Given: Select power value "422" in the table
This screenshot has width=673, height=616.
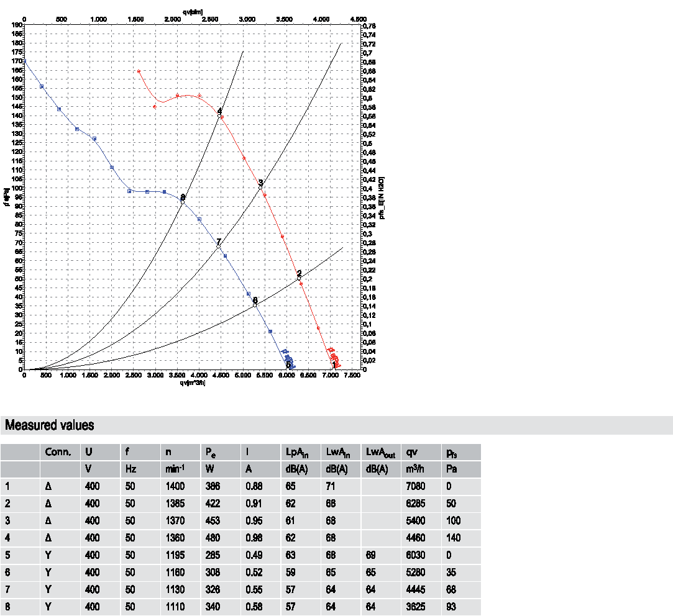Looking at the screenshot, I should [213, 503].
